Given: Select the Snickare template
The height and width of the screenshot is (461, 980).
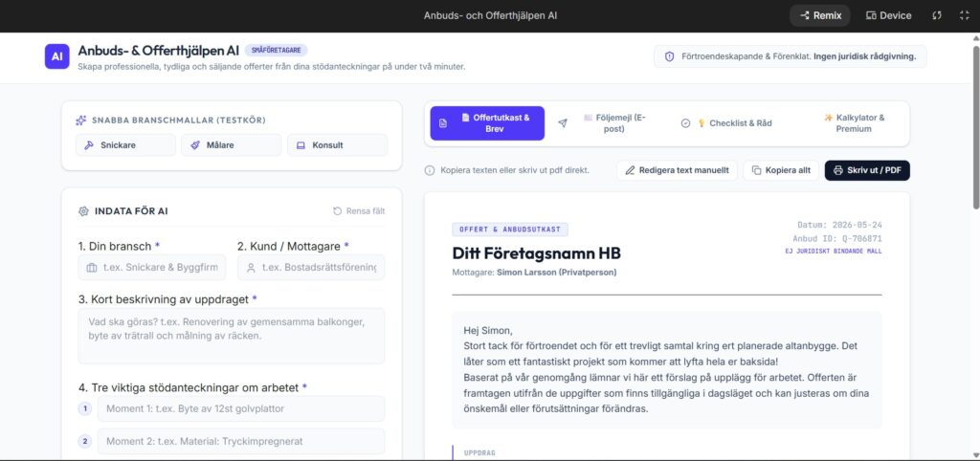Looking at the screenshot, I should (125, 145).
